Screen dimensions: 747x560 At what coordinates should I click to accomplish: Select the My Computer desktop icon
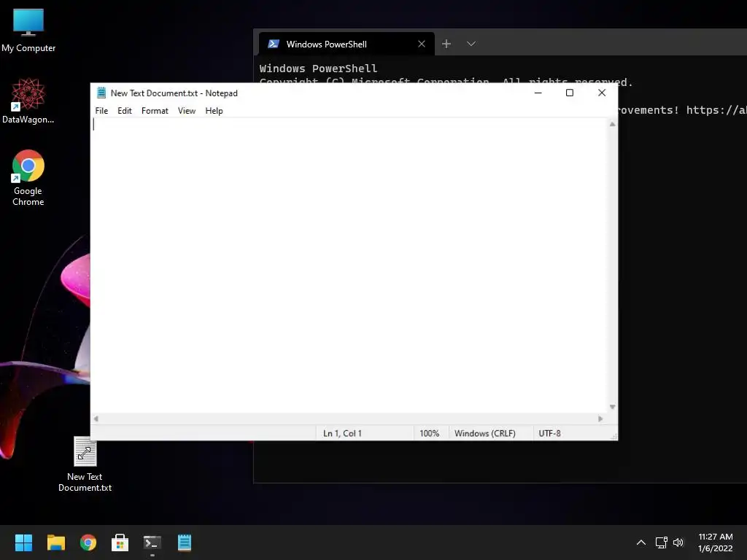pyautogui.click(x=28, y=31)
